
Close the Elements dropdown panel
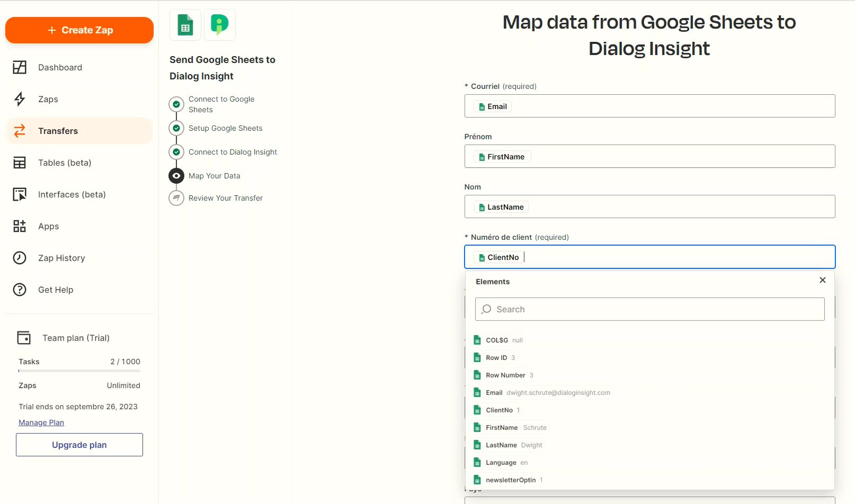[823, 280]
